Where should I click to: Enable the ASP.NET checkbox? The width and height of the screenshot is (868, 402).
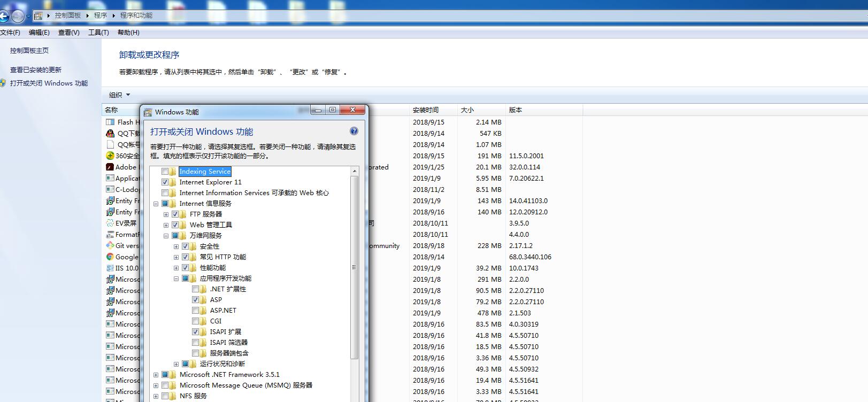click(x=195, y=311)
